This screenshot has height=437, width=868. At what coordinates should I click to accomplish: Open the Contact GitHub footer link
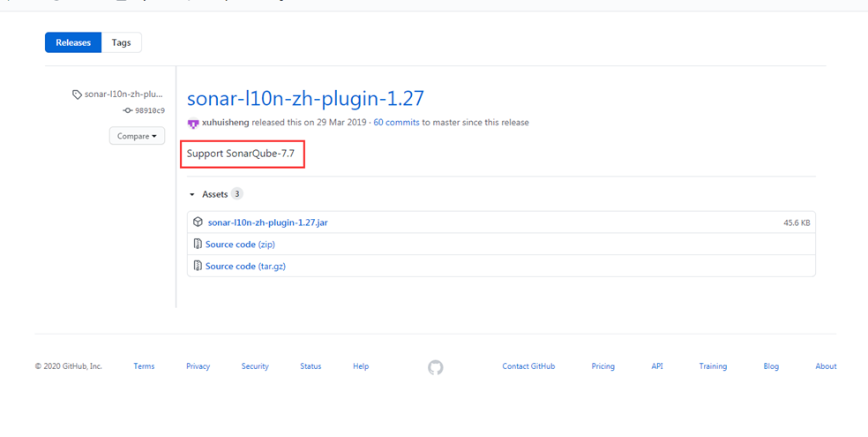click(x=528, y=366)
